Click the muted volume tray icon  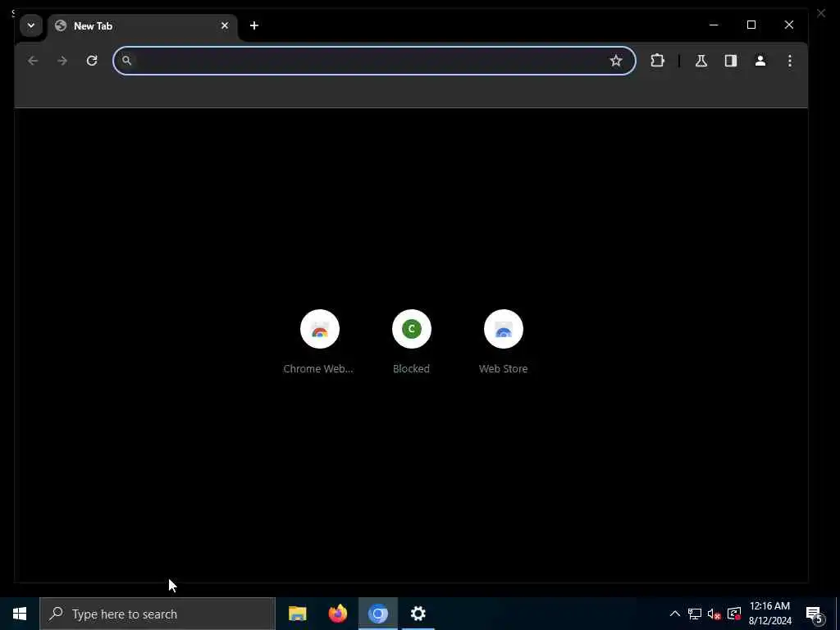(x=714, y=614)
